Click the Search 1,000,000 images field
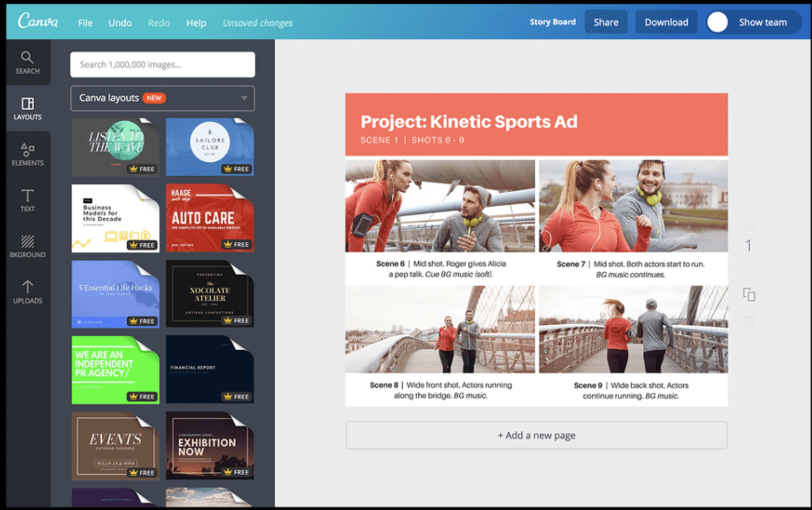The image size is (812, 510). tap(162, 64)
